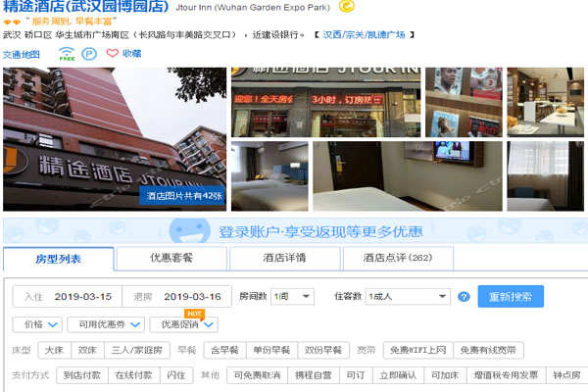Click the check-out date field 2019-03-16

point(177,297)
